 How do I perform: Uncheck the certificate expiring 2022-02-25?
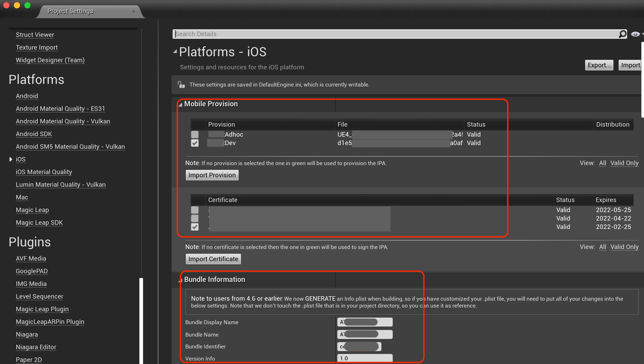pyautogui.click(x=195, y=227)
